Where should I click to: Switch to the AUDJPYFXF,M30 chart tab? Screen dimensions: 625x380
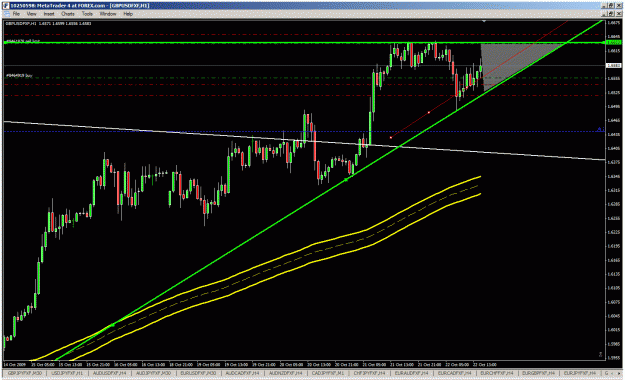[x=154, y=373]
